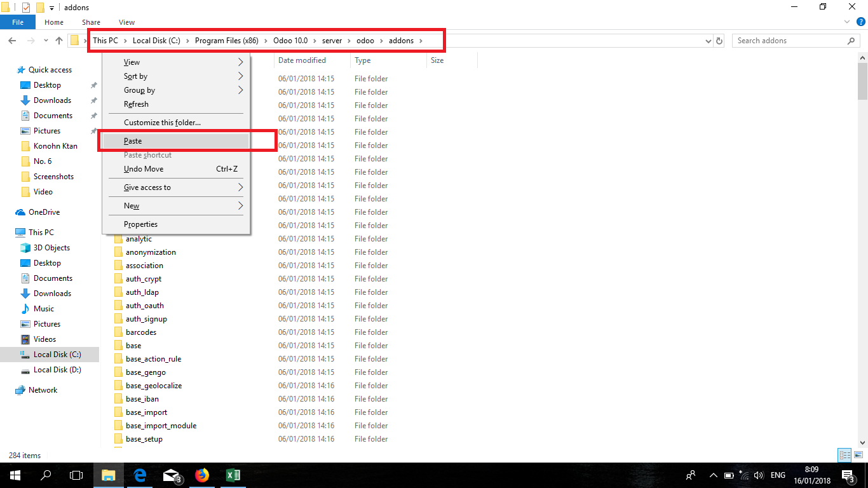This screenshot has width=868, height=488.
Task: Open taskbar search magnifier
Action: (x=46, y=475)
